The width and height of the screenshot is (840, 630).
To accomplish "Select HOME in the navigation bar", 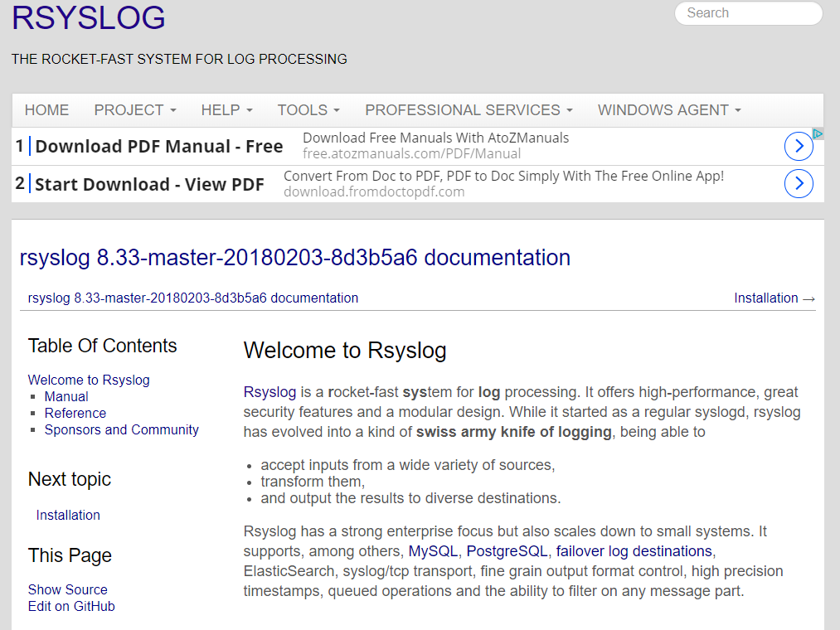I will (x=46, y=109).
